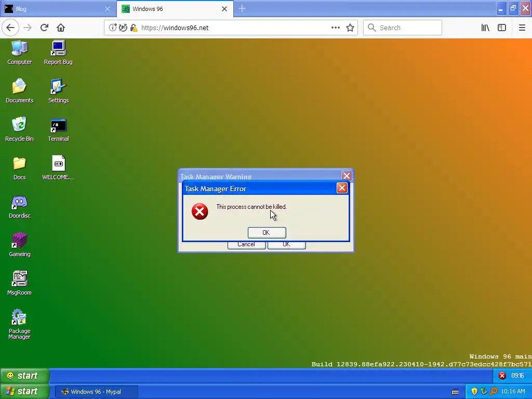Toggle the browser sidebar icon
Screen dimensions: 532x399
[x=502, y=28]
